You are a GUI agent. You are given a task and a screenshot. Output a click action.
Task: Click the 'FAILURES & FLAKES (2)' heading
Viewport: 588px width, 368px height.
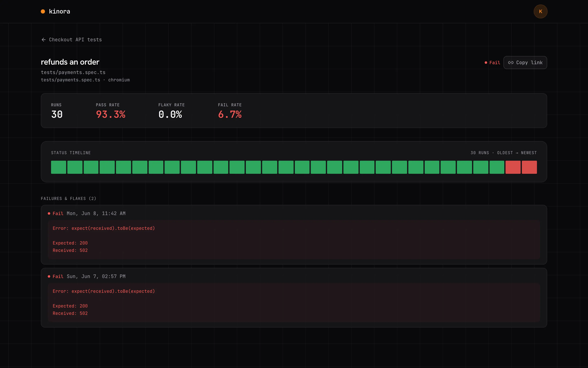point(69,199)
